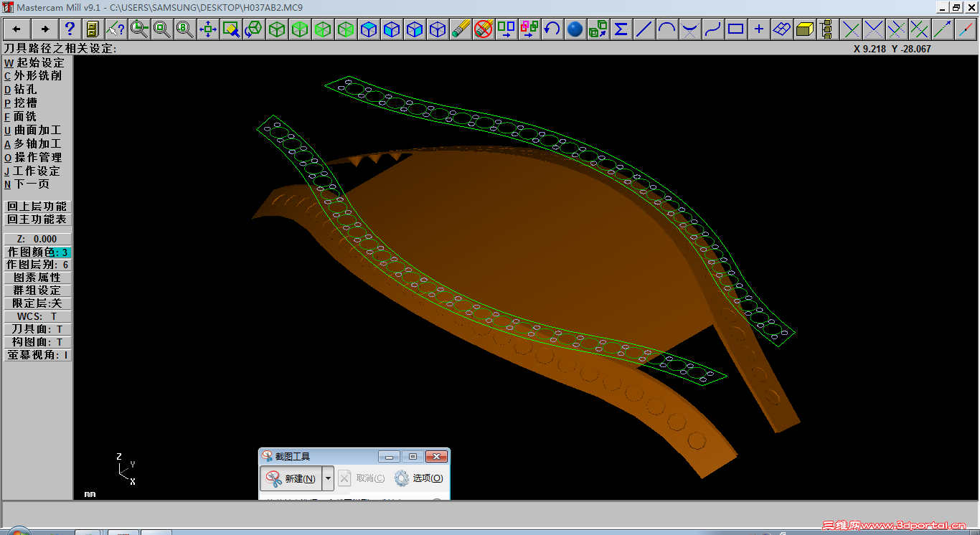This screenshot has height=535, width=980.
Task: Select the Analyze cursor question mark tool
Action: 116,29
